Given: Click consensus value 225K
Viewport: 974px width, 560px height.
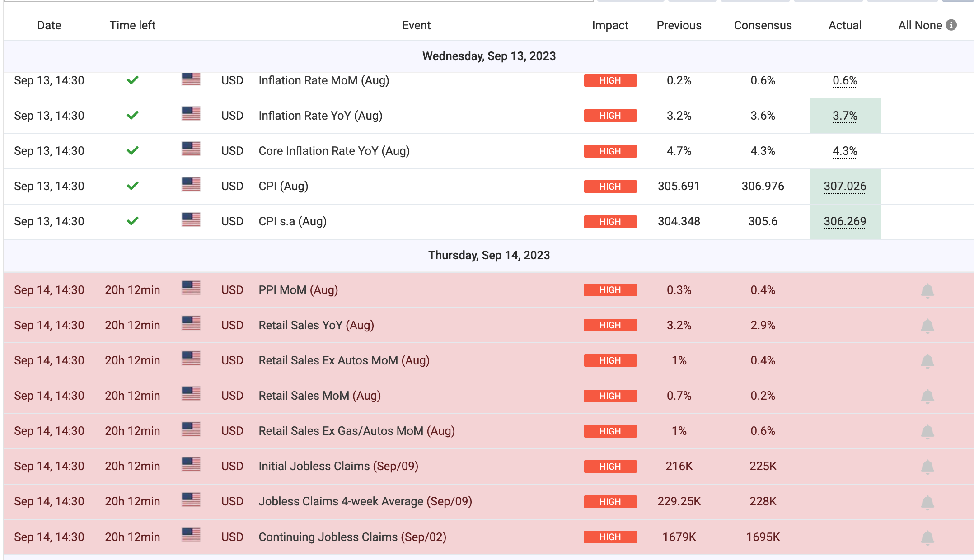Looking at the screenshot, I should click(x=763, y=466).
